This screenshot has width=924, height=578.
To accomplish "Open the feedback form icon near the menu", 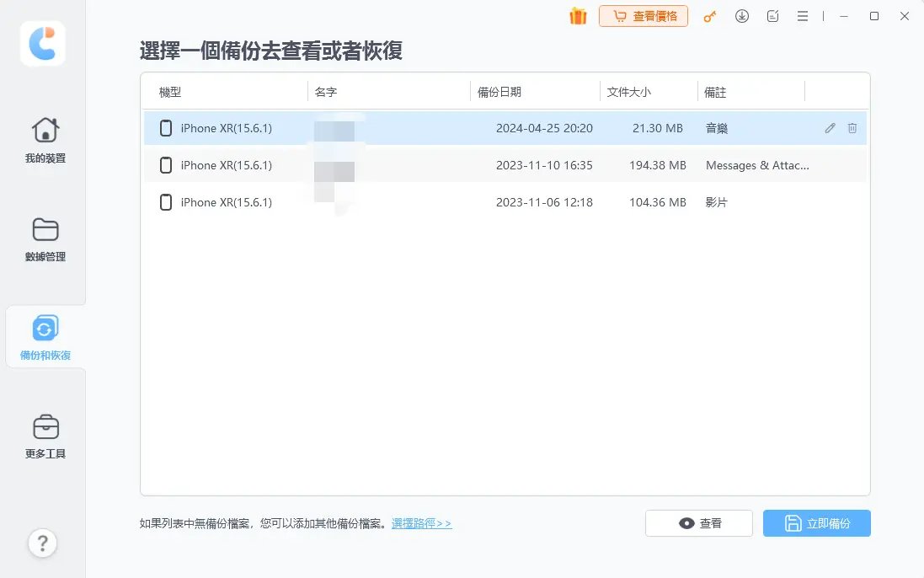I will click(772, 16).
